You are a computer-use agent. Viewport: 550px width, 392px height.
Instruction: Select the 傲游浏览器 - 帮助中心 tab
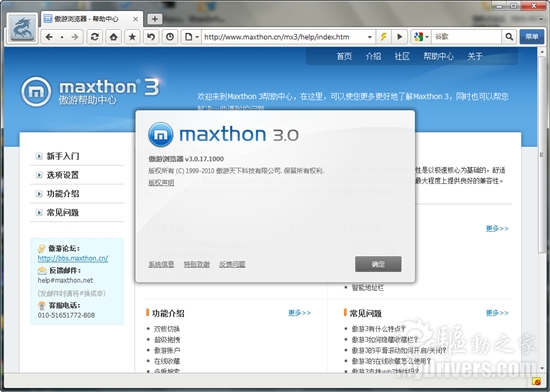click(x=92, y=19)
